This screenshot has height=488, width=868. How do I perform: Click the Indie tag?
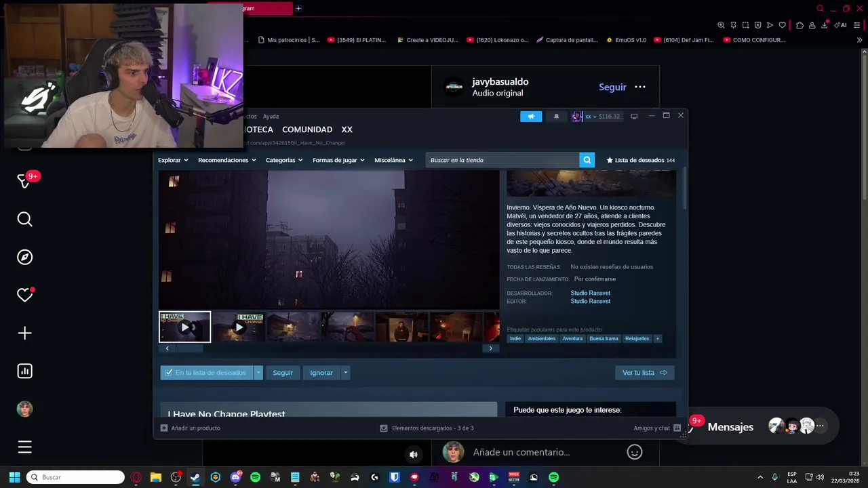[515, 338]
